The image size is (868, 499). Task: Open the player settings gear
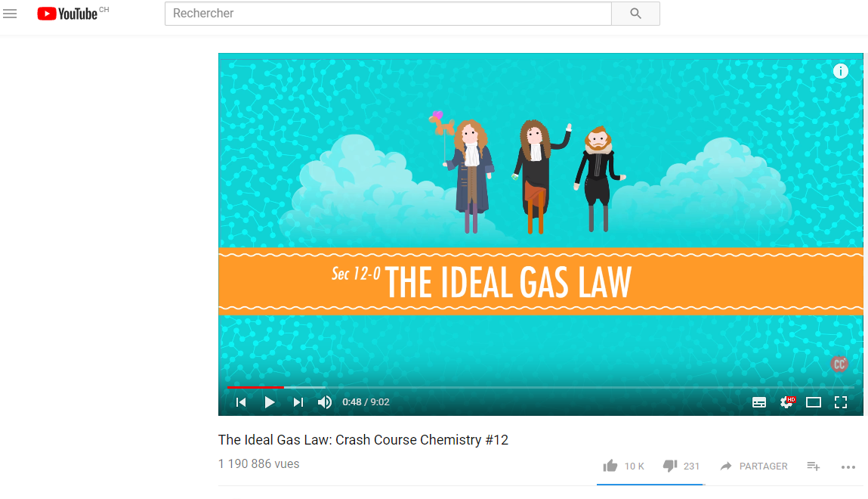[x=786, y=402]
